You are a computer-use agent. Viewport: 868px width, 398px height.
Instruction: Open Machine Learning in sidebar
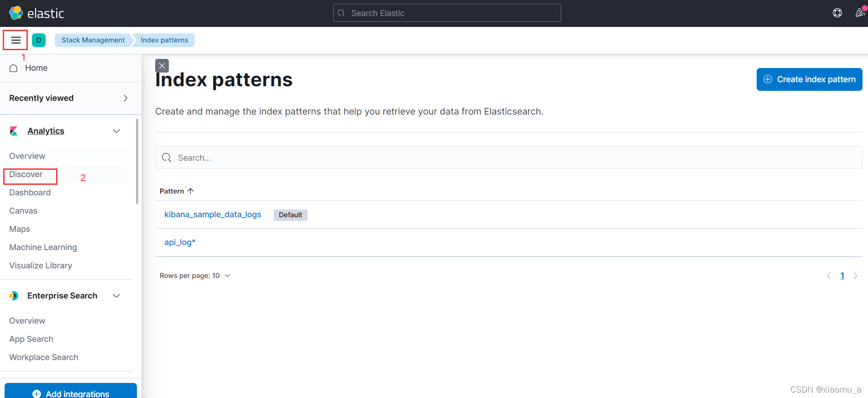click(43, 247)
